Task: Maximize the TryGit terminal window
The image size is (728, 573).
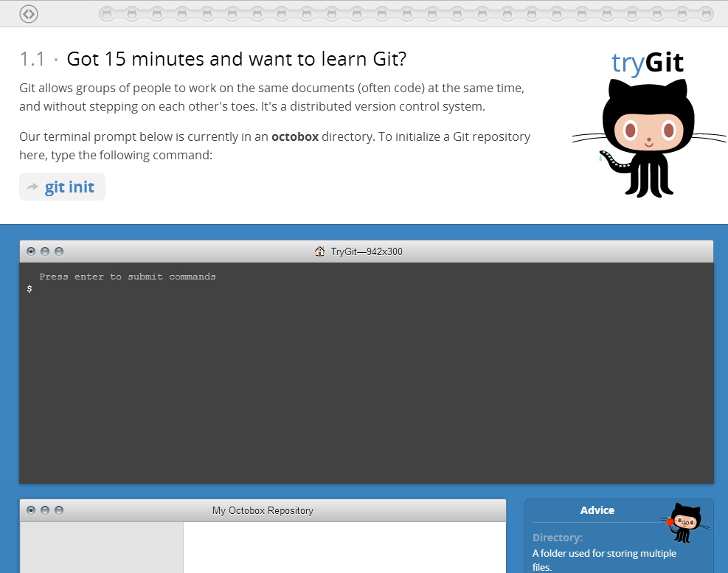Action: coord(59,251)
